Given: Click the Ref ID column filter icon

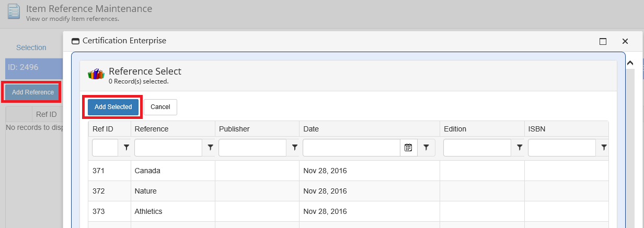Looking at the screenshot, I should click(x=126, y=148).
